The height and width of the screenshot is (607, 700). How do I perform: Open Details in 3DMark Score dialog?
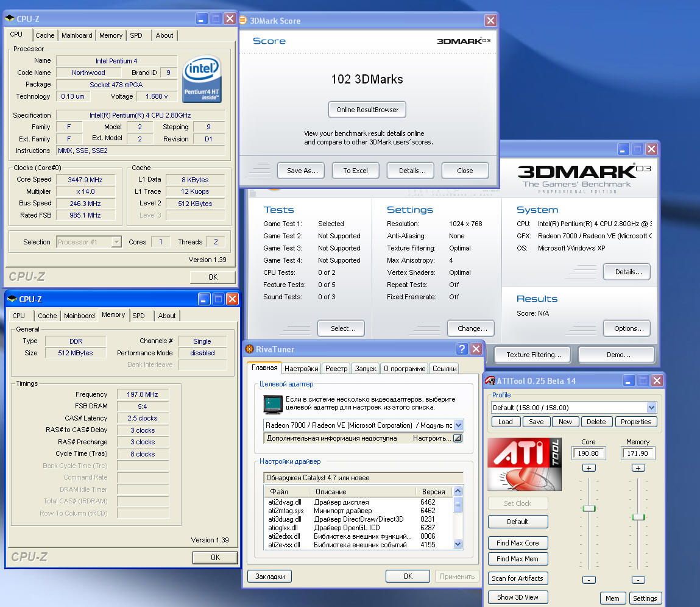click(x=411, y=171)
